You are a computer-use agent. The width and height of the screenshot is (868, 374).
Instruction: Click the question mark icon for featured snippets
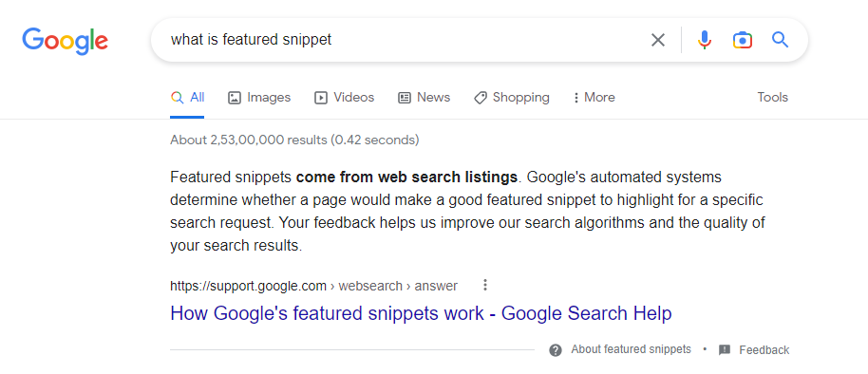556,350
